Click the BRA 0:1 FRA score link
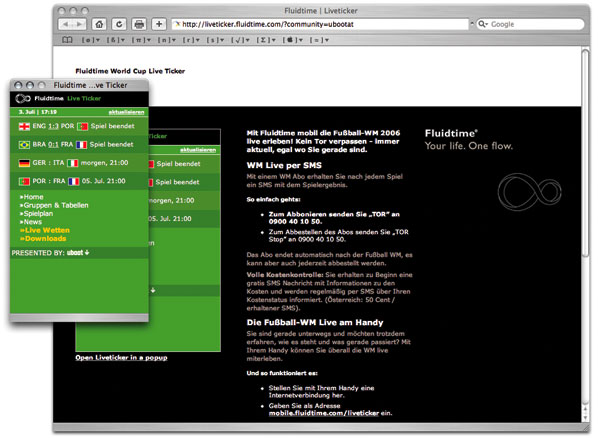The width and height of the screenshot is (600, 438). click(54, 145)
